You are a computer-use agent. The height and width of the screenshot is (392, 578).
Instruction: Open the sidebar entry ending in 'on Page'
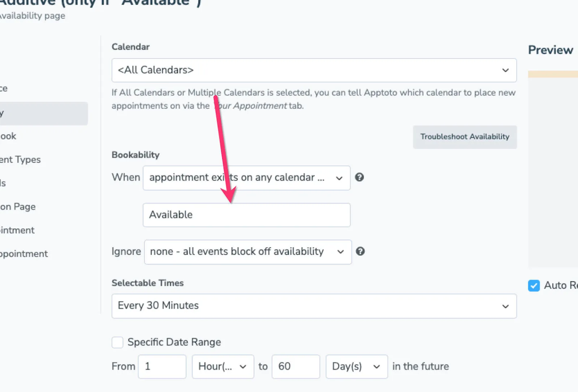coord(18,206)
